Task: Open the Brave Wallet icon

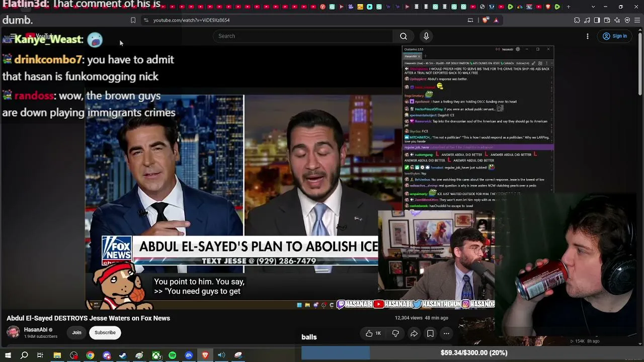Action: pyautogui.click(x=607, y=20)
